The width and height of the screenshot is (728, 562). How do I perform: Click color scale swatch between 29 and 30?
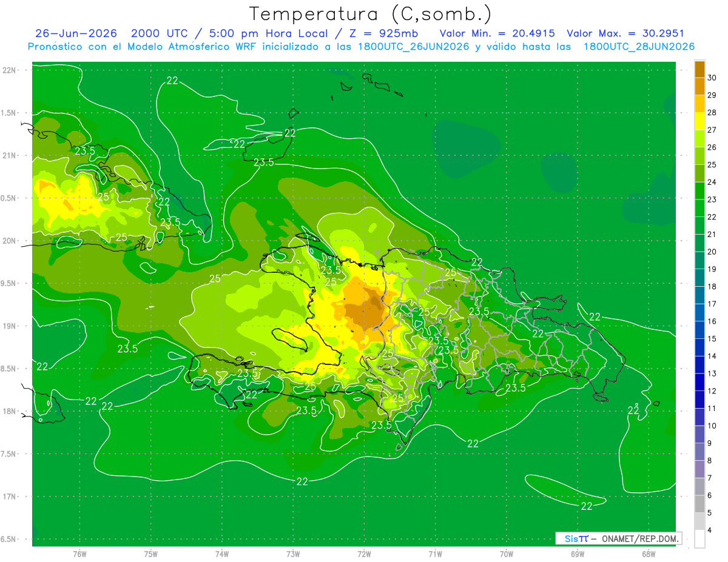(699, 86)
